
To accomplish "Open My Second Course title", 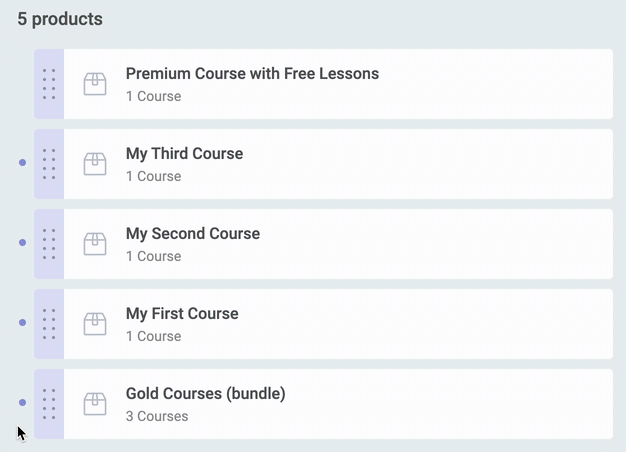I will (x=193, y=234).
